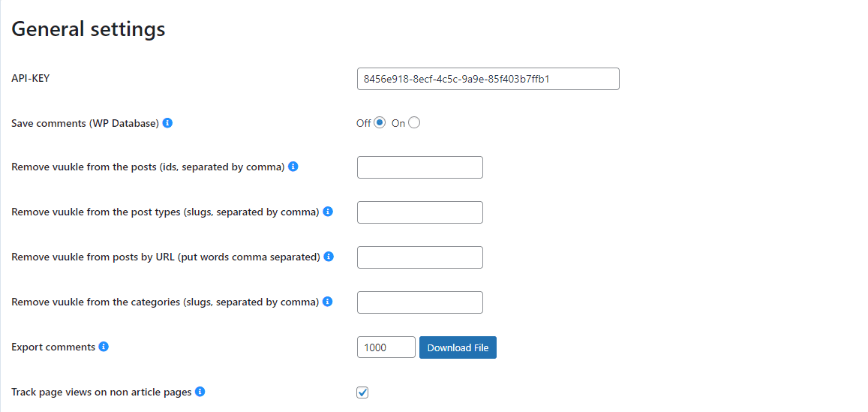The height and width of the screenshot is (412, 868).
Task: Click info icon beside Track page views
Action: 200,392
